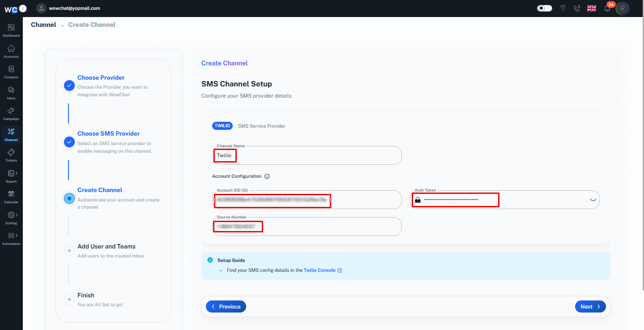644x330 pixels.
Task: Select the Add User and Teams step
Action: pyautogui.click(x=107, y=246)
